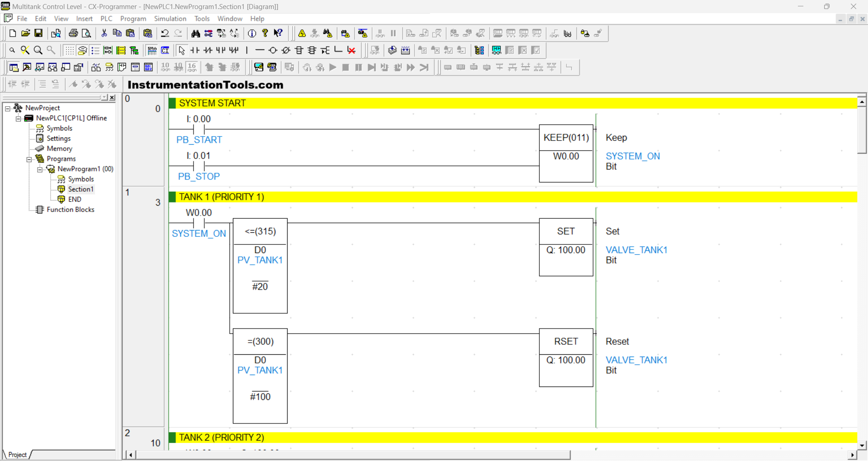Collapse the NewPLC1[CP1L] Offline node
Image resolution: width=868 pixels, height=461 pixels.
click(19, 118)
